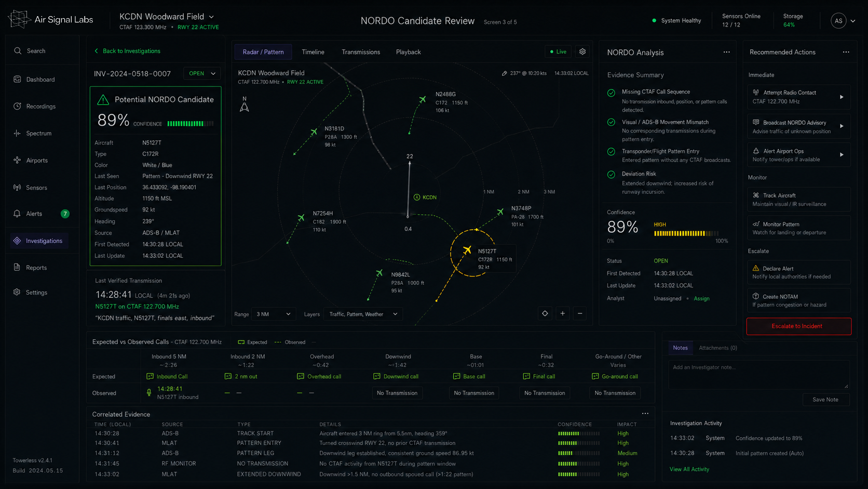The width and height of the screenshot is (868, 489).
Task: Switch to the Timeline tab
Action: coord(313,52)
